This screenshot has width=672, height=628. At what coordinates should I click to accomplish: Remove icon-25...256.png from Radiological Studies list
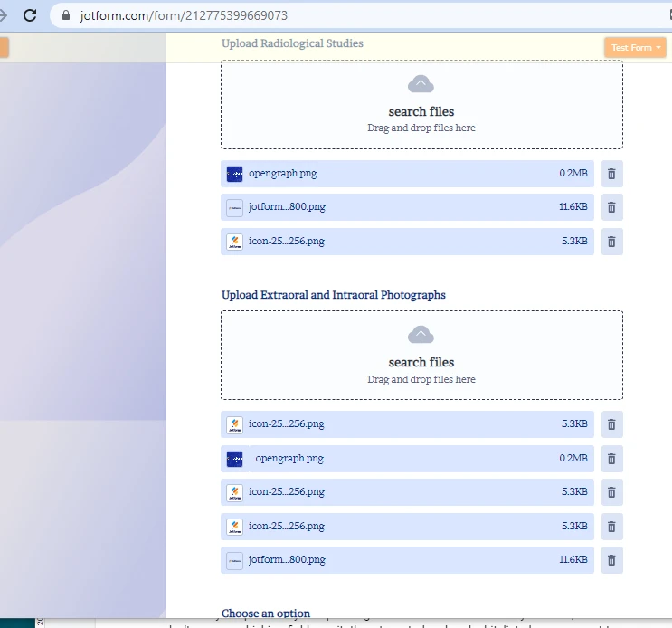611,242
